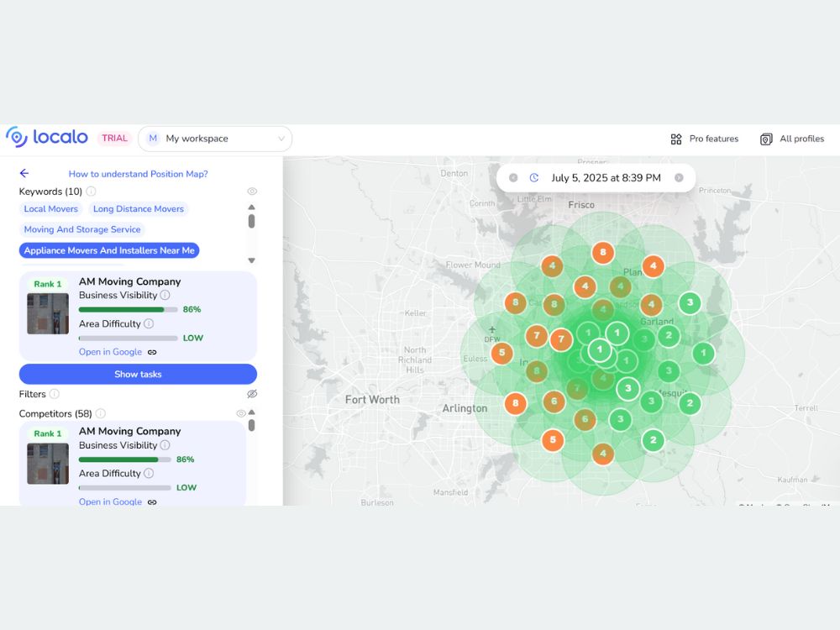Go to previous date with left arrow
Image resolution: width=840 pixels, height=630 pixels.
(513, 178)
